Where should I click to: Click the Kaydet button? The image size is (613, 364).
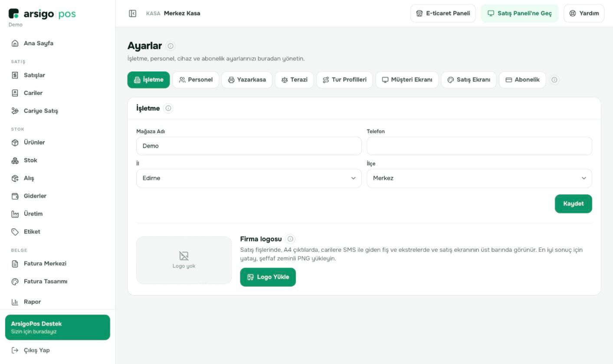point(573,204)
